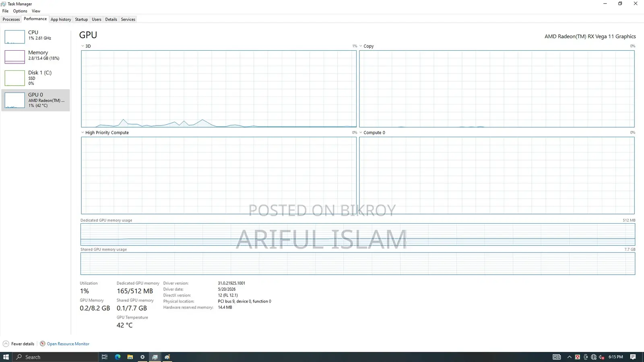Show hidden system tray icons
Screen dimensions: 644x362
[x=569, y=357]
